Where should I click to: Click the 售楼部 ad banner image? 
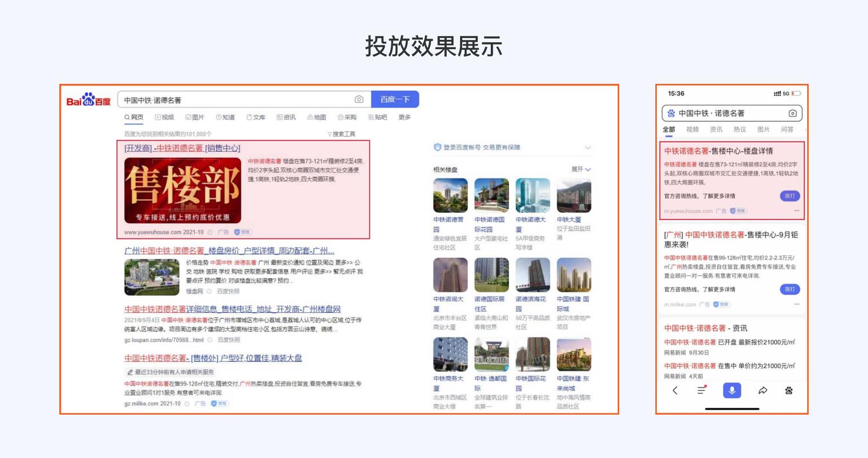coord(183,190)
